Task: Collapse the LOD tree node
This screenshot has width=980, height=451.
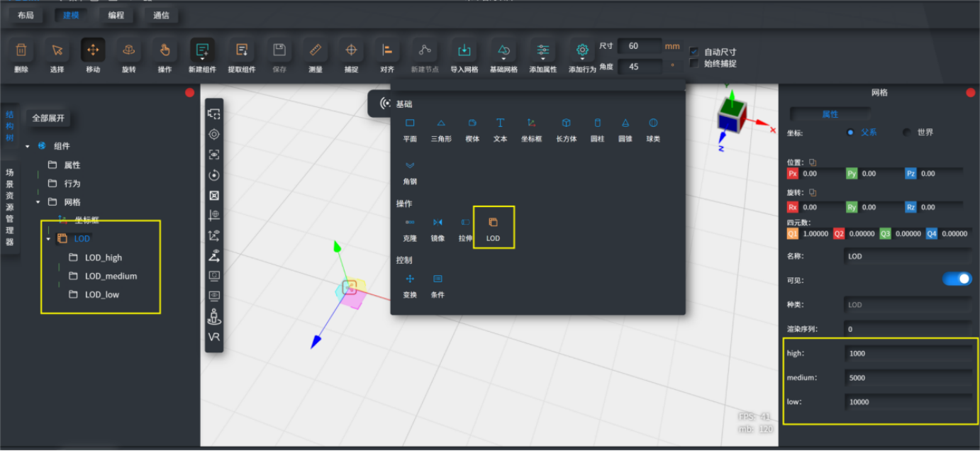Action: tap(48, 239)
